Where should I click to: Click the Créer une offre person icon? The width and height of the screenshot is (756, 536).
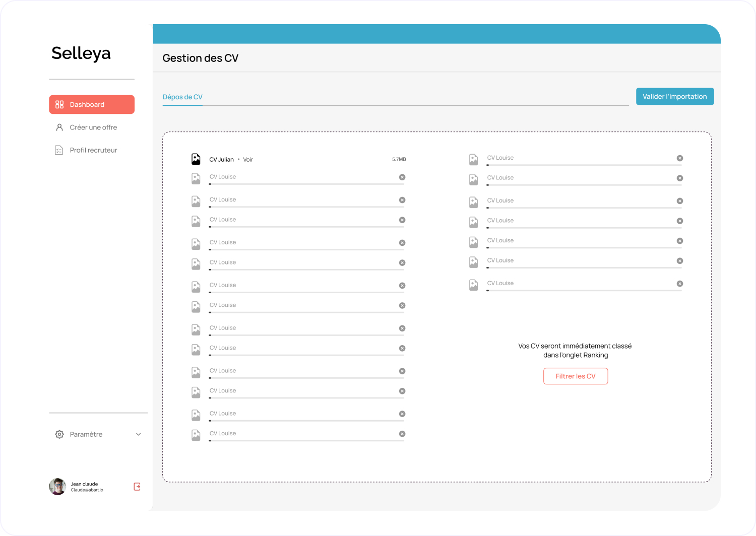click(x=59, y=127)
